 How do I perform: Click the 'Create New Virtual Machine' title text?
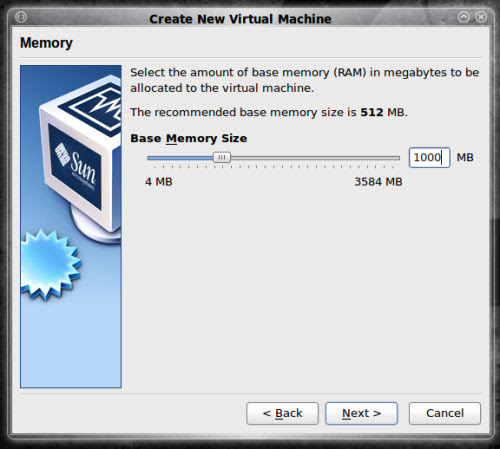[x=240, y=19]
